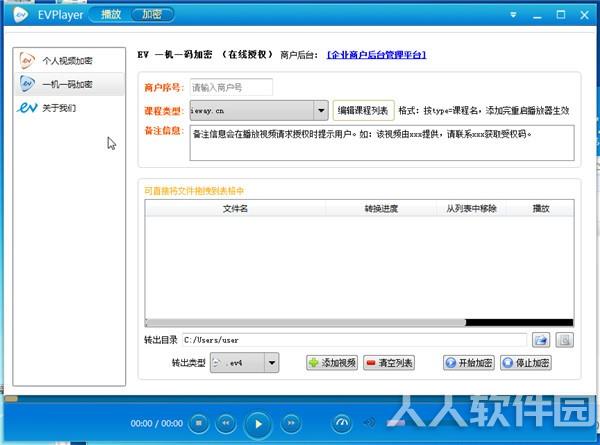Switch to the 播放 tab
Screen dimensions: 600x445
pyautogui.click(x=111, y=15)
